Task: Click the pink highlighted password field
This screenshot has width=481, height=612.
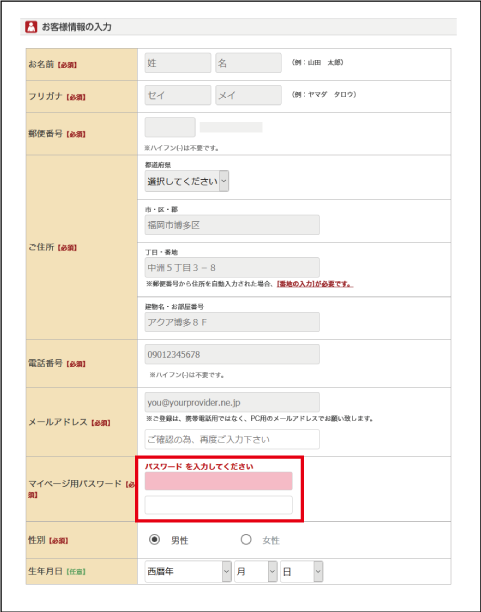Action: pos(218,481)
